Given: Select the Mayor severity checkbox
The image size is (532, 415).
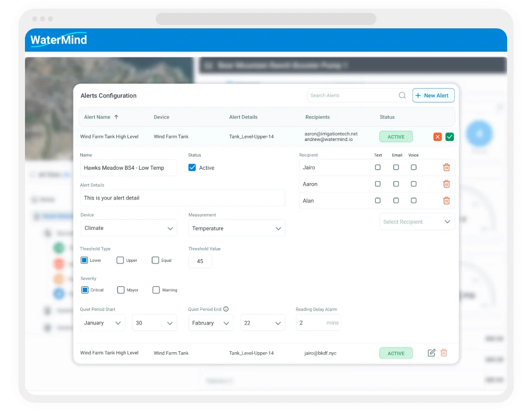Looking at the screenshot, I should click(x=121, y=289).
